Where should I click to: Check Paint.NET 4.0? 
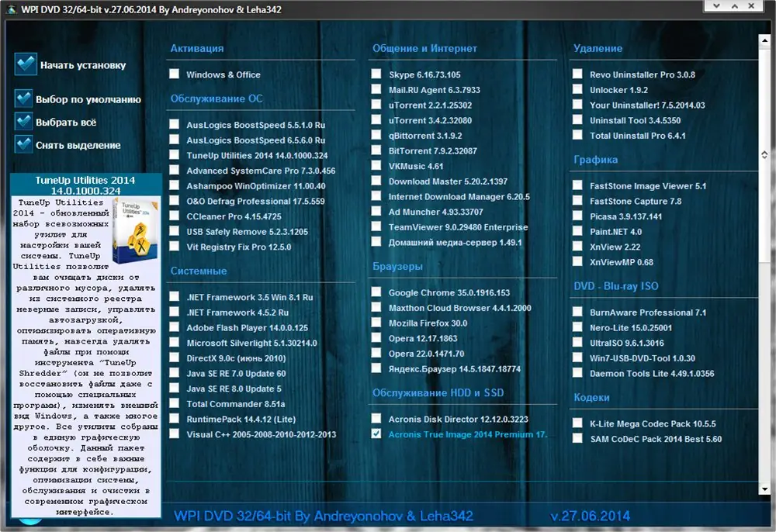[577, 232]
